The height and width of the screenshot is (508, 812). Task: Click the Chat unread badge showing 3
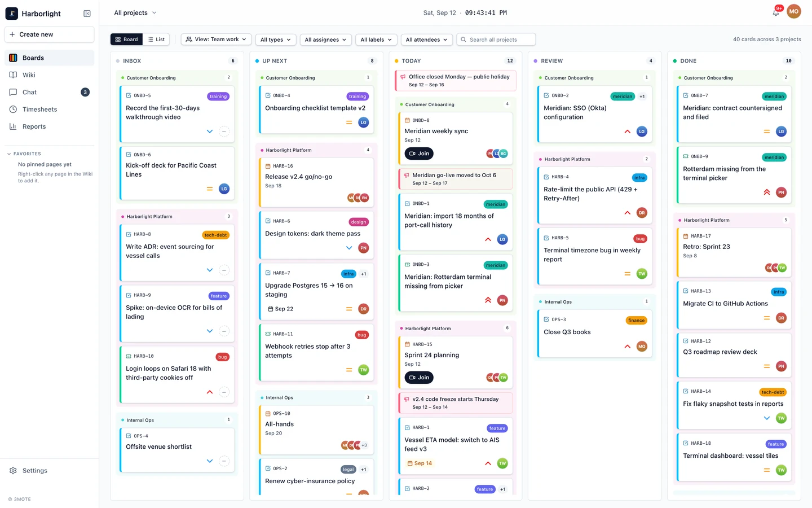(x=85, y=92)
